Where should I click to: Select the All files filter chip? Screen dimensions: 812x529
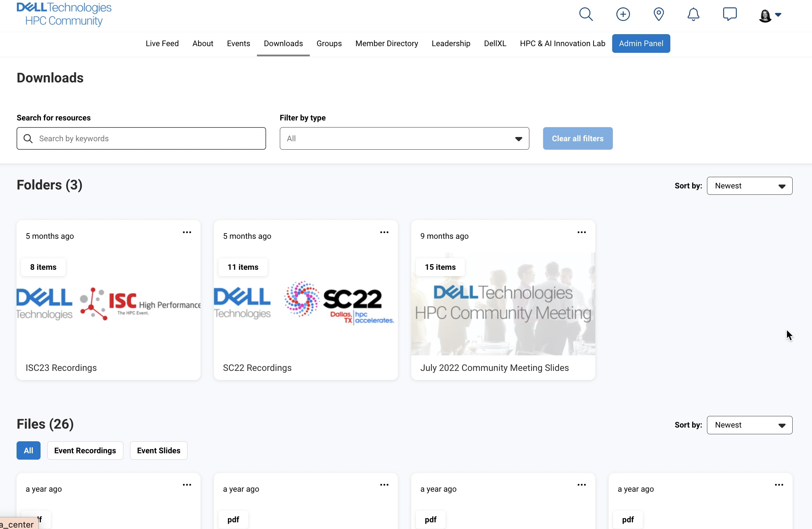point(29,450)
